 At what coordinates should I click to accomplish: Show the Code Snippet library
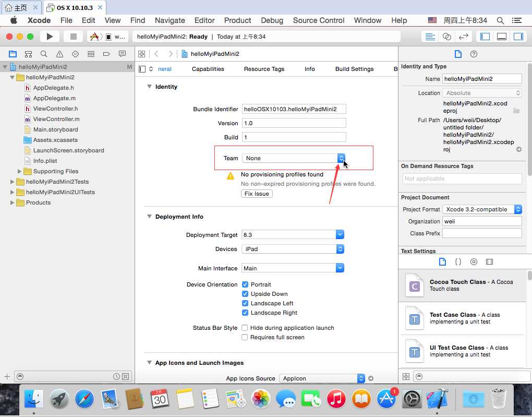coord(458,261)
